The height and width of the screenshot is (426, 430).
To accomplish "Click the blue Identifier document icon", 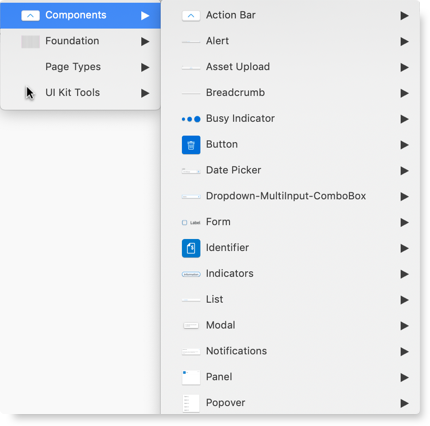I will point(191,248).
